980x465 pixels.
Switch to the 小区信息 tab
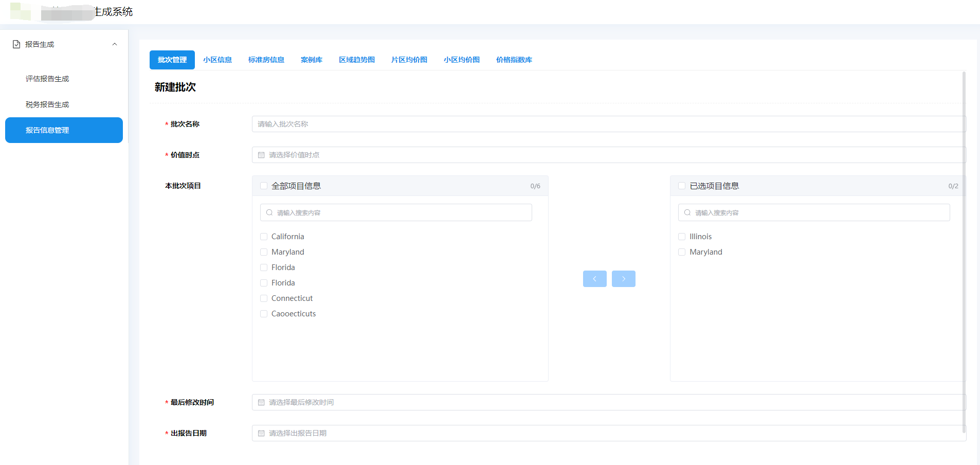coord(217,60)
